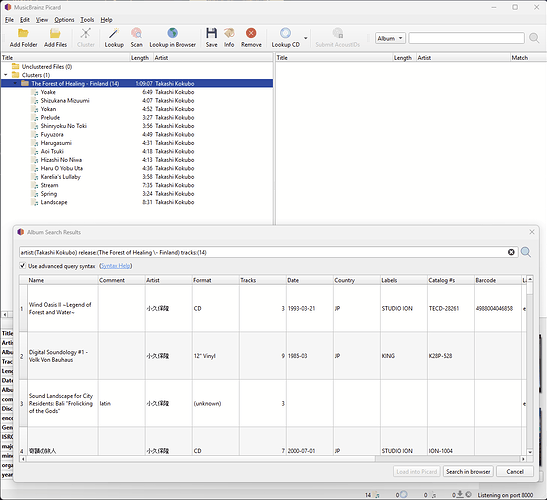This screenshot has height=500, width=547.
Task: Click the Add Files toolbar icon
Action: click(55, 33)
